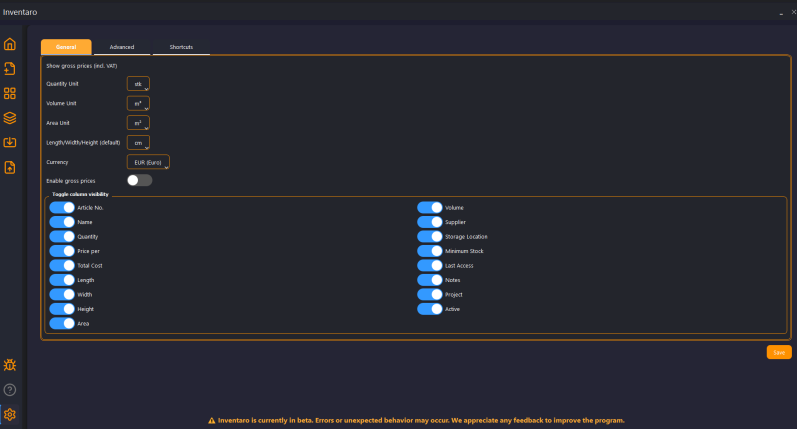Click the 'Enable gross prices' label
This screenshot has height=429, width=797.
click(x=71, y=181)
